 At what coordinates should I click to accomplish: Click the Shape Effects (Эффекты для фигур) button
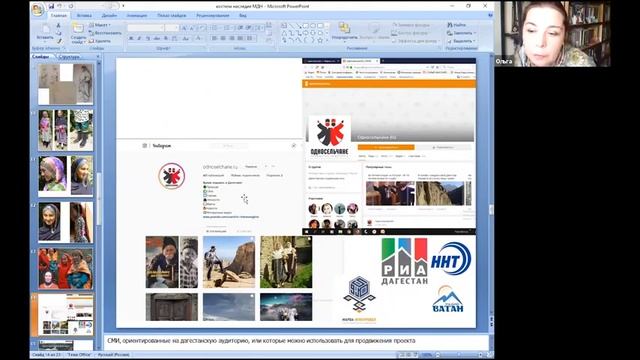click(x=415, y=41)
